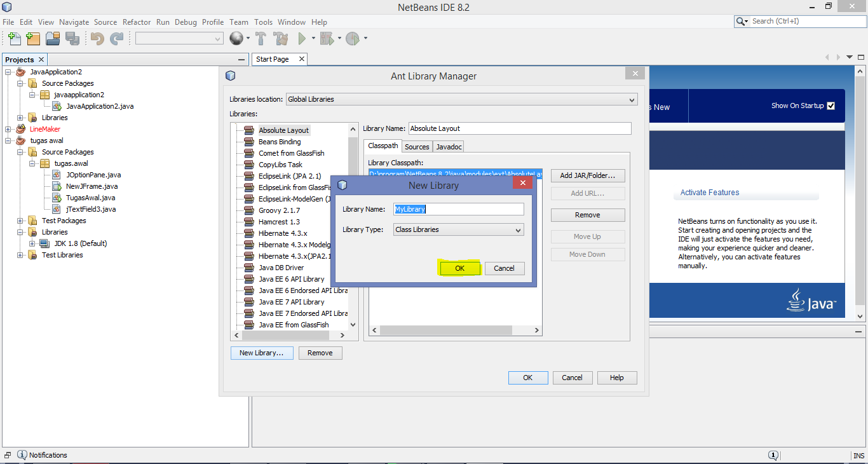Click the New File toolbar icon
Screen dimensions: 868x464
[14, 39]
